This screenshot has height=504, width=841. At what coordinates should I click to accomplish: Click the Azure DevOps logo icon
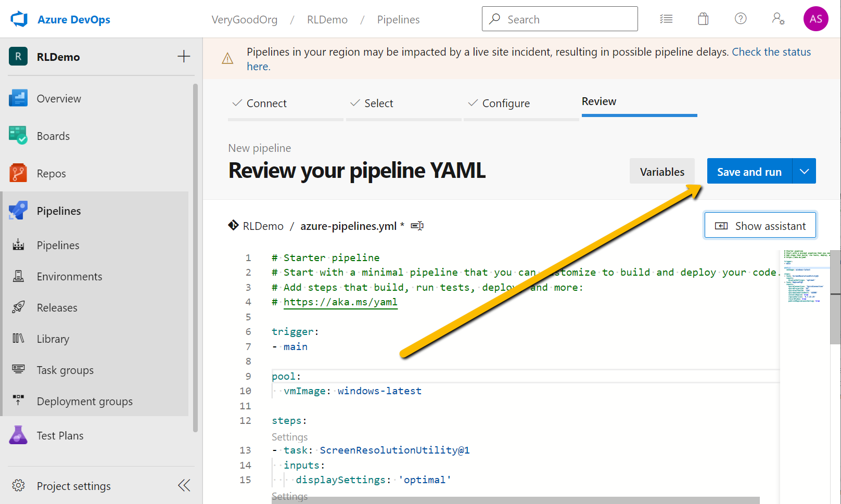[19, 19]
